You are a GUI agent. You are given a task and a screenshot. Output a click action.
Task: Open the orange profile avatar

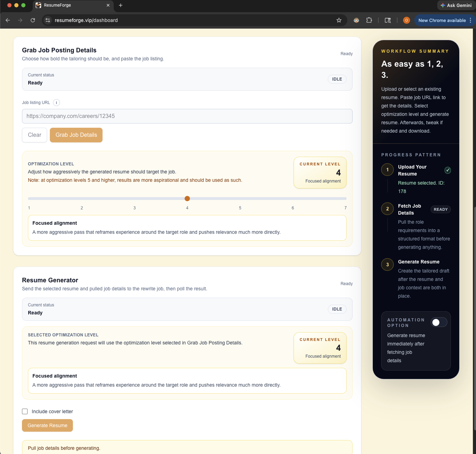click(406, 20)
